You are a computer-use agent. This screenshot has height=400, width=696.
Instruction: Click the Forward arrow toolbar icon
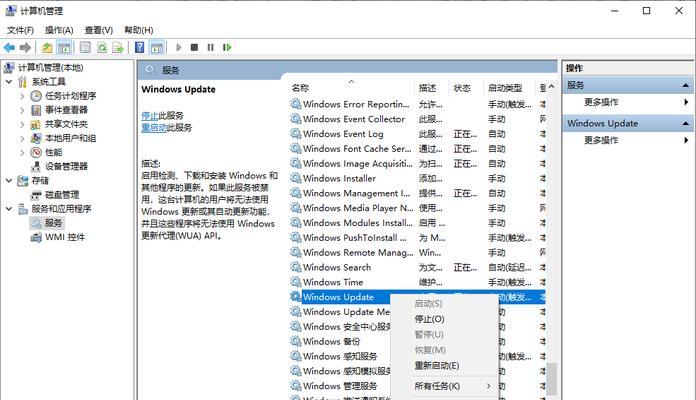tap(25, 47)
